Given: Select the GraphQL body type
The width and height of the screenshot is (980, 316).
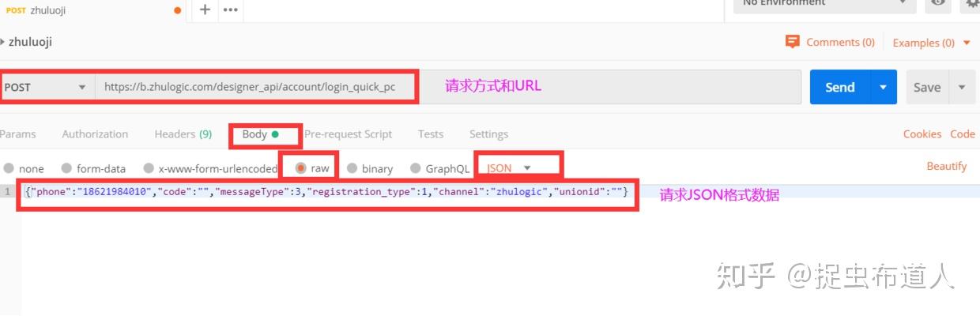Looking at the screenshot, I should [x=440, y=168].
